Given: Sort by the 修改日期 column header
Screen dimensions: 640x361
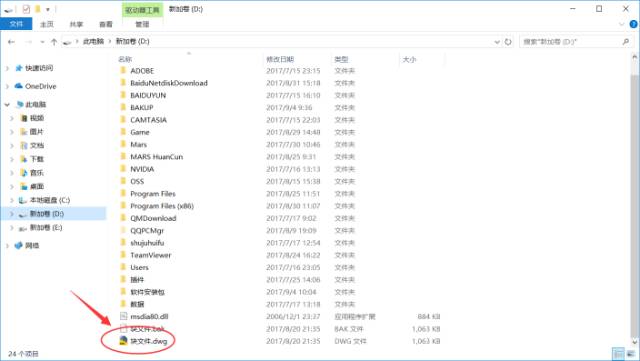Looking at the screenshot, I should tap(280, 59).
